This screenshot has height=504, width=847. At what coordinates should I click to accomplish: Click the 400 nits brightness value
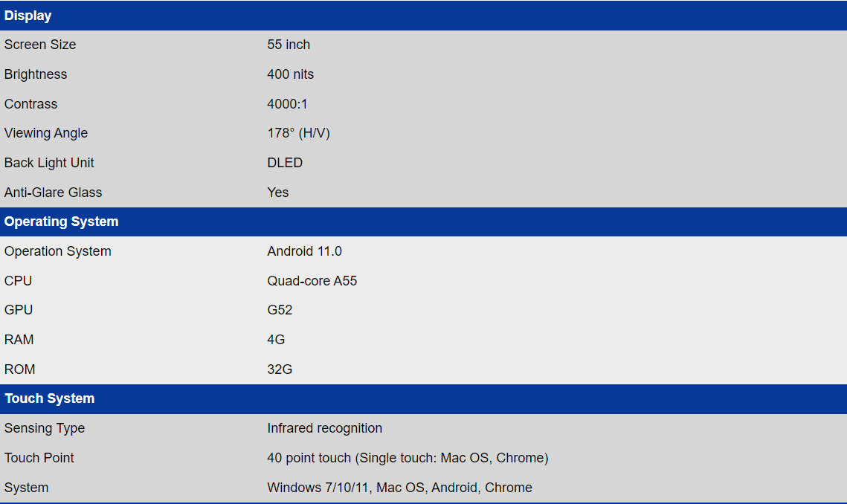point(290,74)
